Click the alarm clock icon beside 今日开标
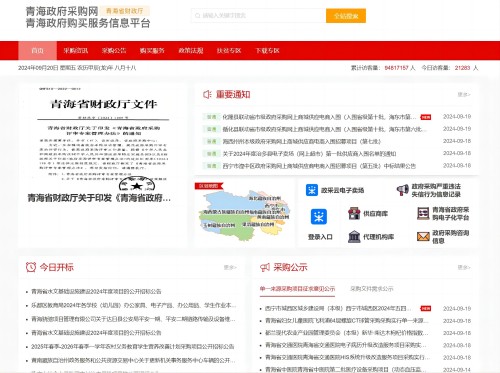 (31, 267)
